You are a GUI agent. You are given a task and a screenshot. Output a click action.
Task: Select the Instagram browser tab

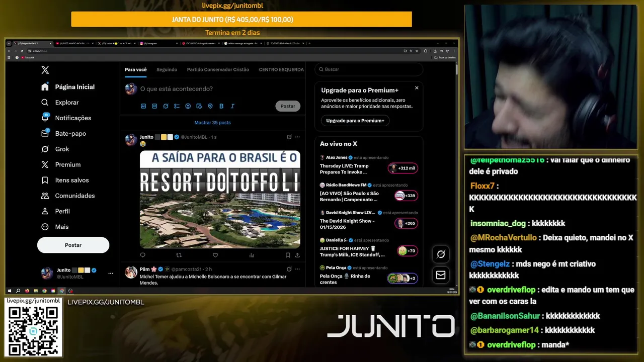click(158, 44)
